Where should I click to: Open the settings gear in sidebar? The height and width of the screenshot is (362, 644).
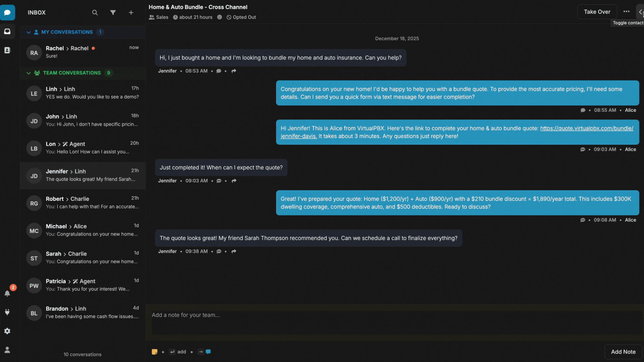coord(7,331)
